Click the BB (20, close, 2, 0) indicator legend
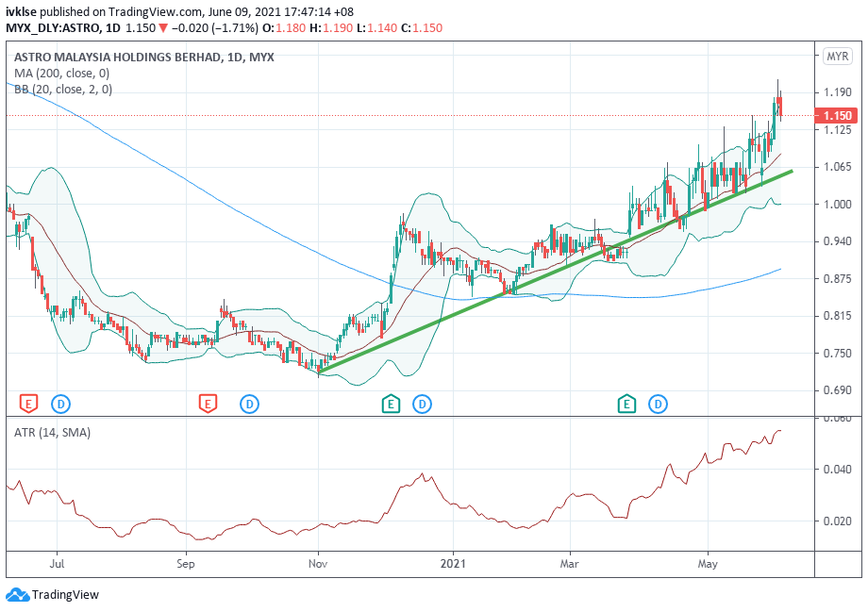The width and height of the screenshot is (868, 612). point(63,89)
